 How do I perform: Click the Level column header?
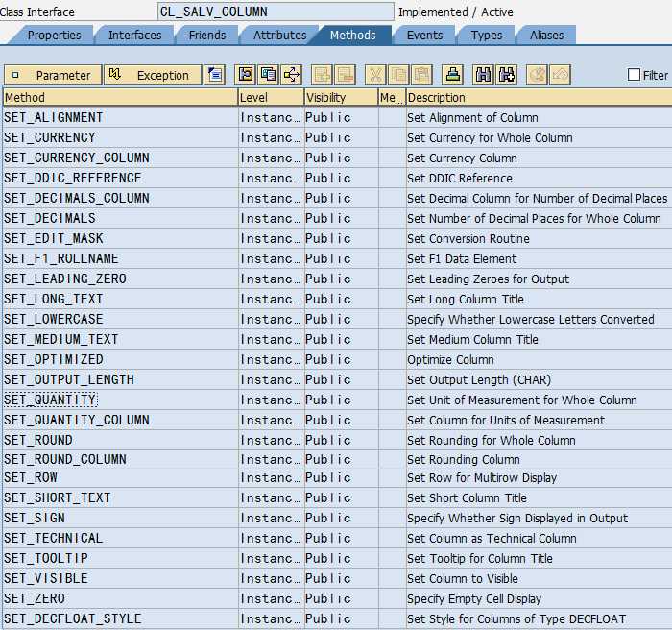point(272,97)
